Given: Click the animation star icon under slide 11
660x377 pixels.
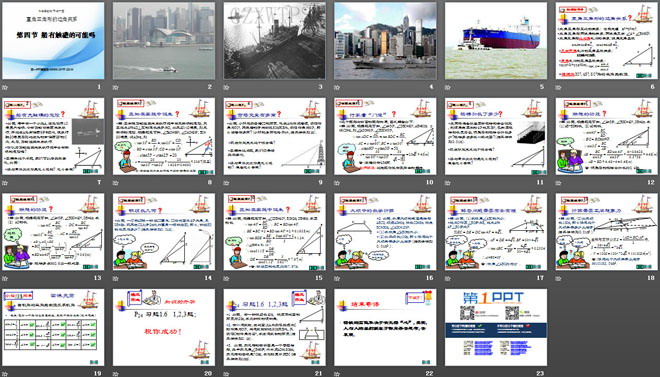Looking at the screenshot, I should click(448, 183).
